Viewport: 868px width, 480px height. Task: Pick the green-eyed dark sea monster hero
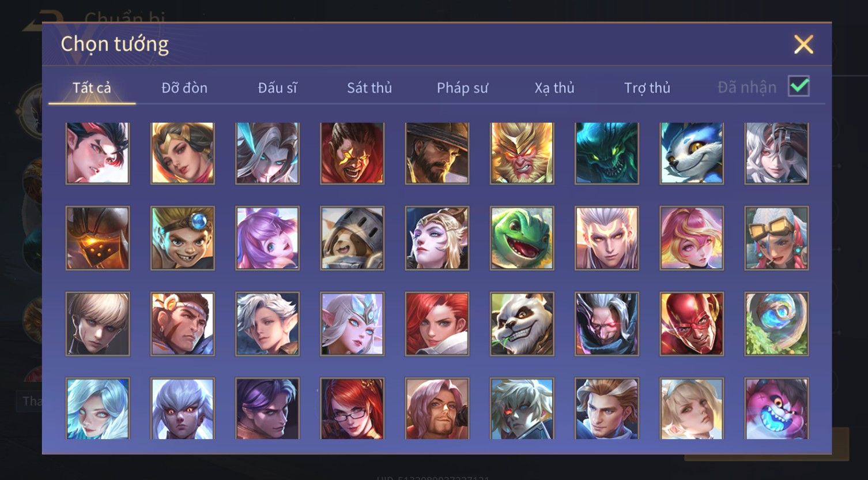pyautogui.click(x=607, y=153)
